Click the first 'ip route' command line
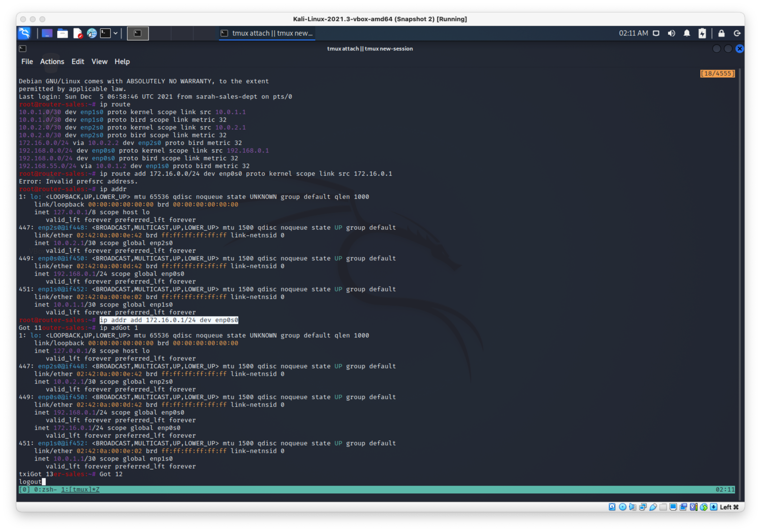The width and height of the screenshot is (761, 532). 75,104
